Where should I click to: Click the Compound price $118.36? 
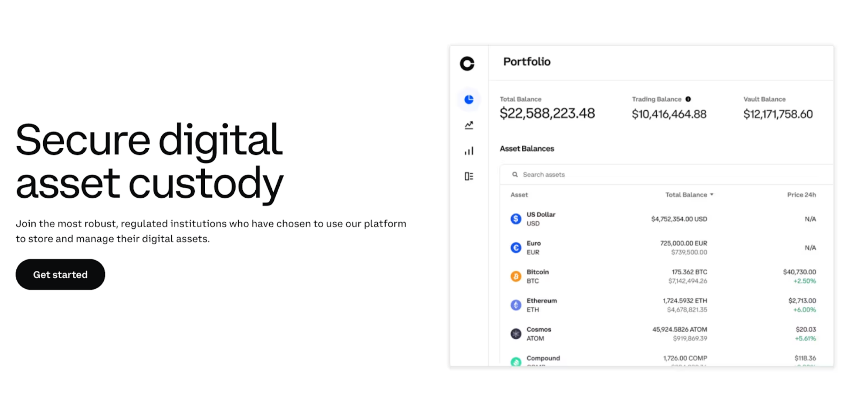coord(805,358)
